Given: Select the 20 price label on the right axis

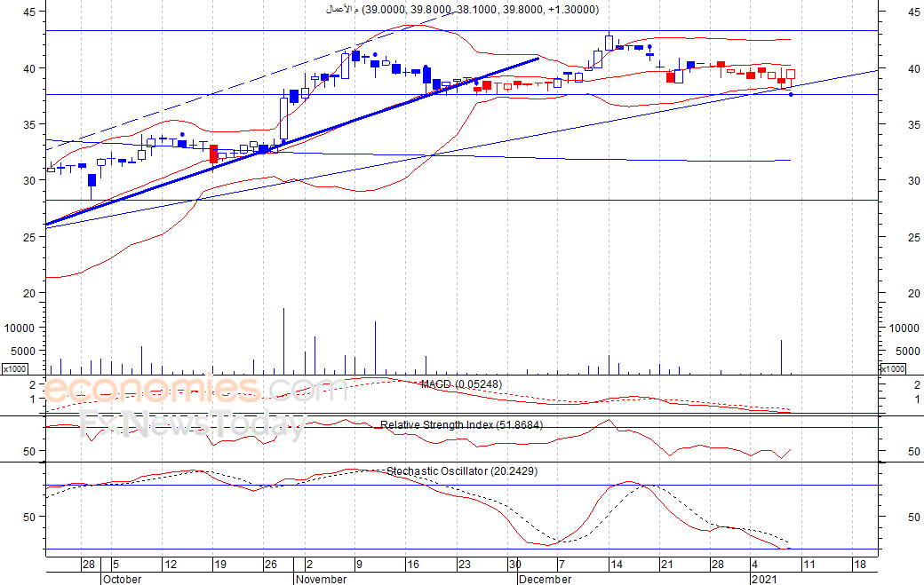Looking at the screenshot, I should pos(914,293).
